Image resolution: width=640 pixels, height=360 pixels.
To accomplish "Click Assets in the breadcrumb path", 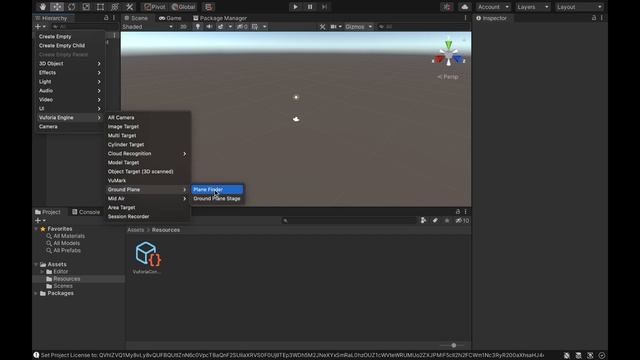I will tap(136, 230).
